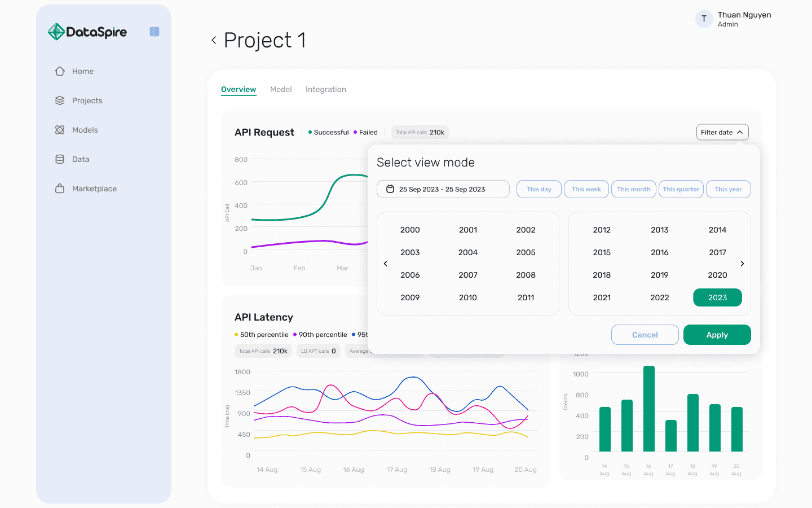812x508 pixels.
Task: Click the DataSpire logo
Action: 87,32
